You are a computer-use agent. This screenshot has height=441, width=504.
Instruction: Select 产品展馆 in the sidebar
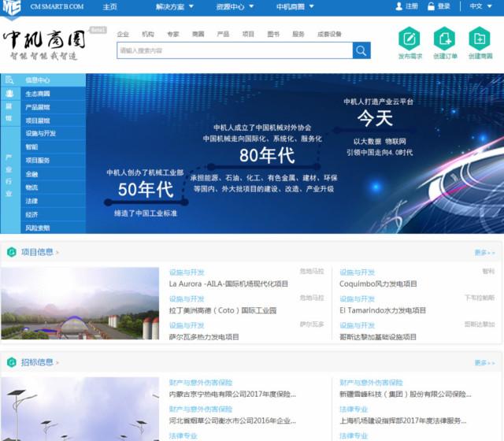point(38,107)
